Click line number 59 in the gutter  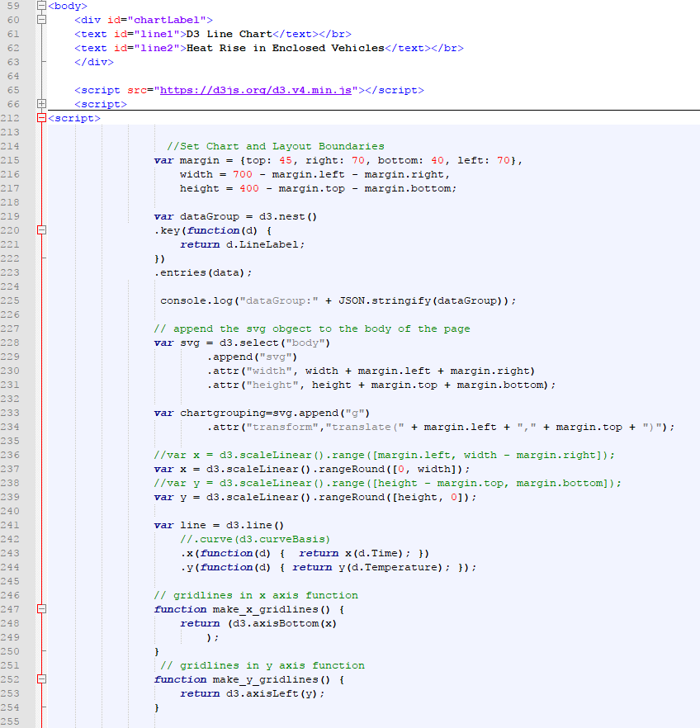coord(13,6)
